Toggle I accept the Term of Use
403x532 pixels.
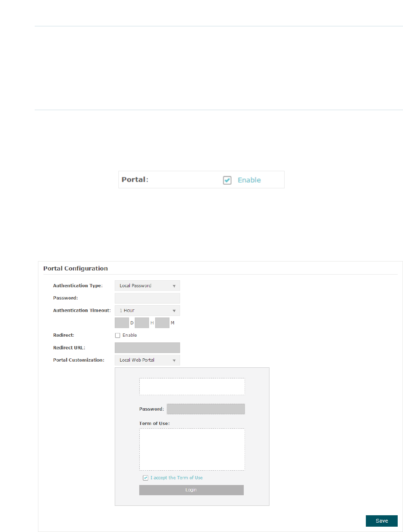pyautogui.click(x=145, y=478)
